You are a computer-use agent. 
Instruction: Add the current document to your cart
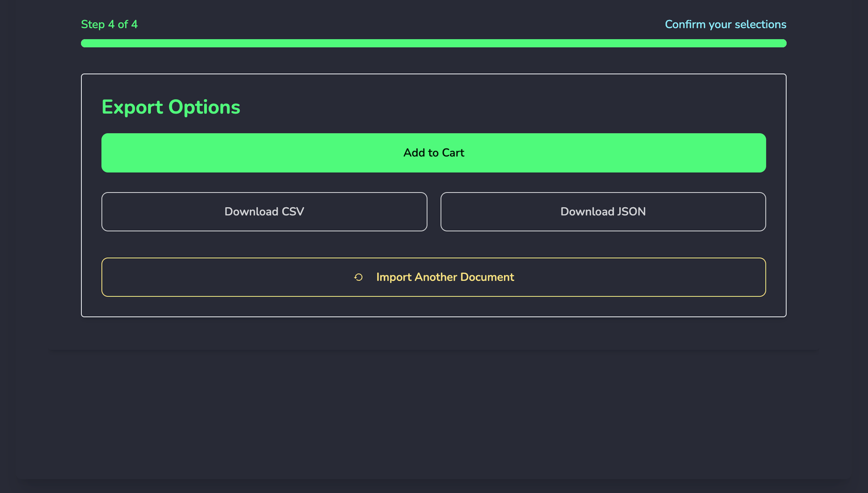433,152
